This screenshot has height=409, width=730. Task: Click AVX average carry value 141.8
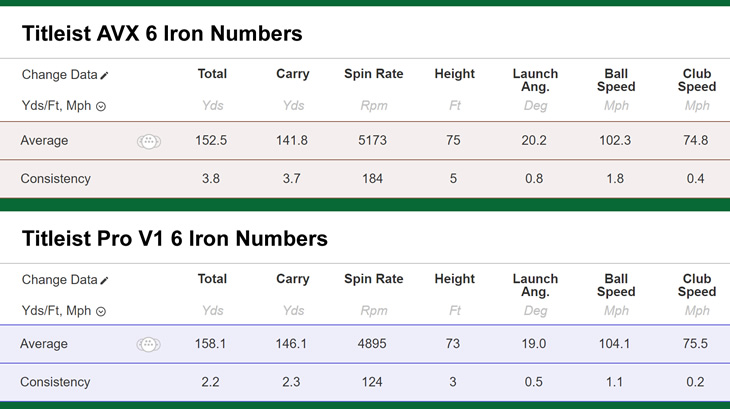click(292, 141)
